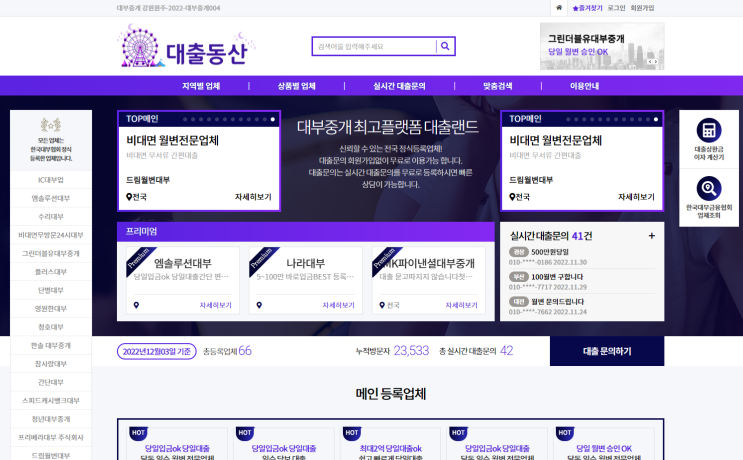
Task: Click the 즐겨찾기 star bookmark link
Action: [587, 8]
